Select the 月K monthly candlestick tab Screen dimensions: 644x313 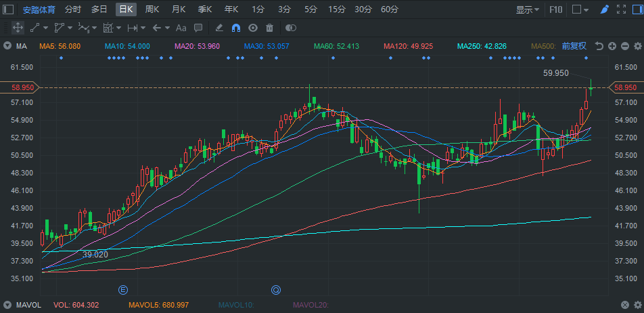pos(179,9)
